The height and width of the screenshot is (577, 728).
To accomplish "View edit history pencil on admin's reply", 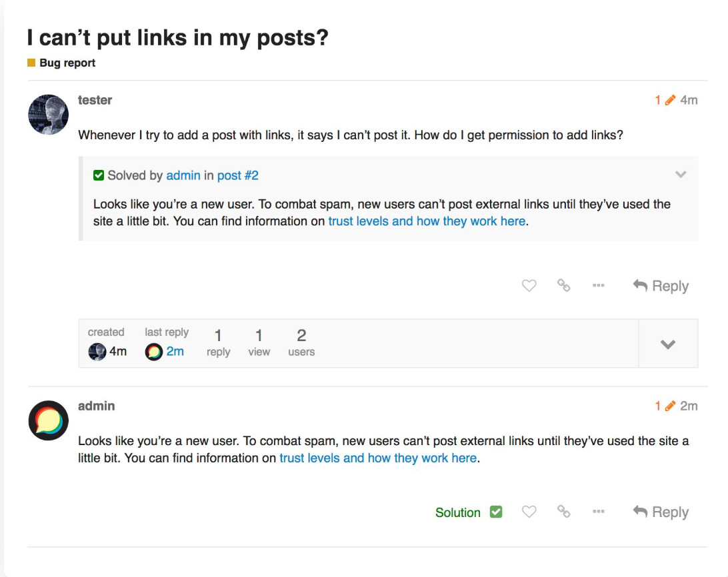I will [x=670, y=406].
